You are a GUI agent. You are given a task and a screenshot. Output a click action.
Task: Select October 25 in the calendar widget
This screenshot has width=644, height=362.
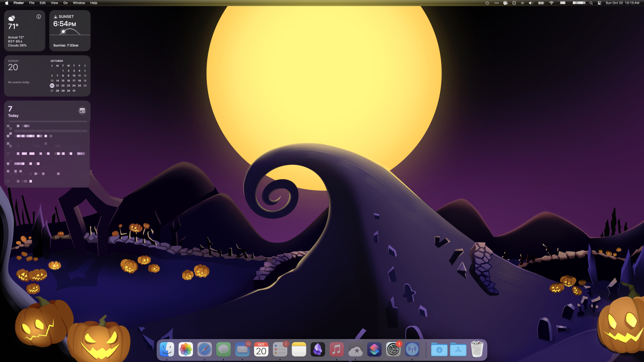(79, 86)
